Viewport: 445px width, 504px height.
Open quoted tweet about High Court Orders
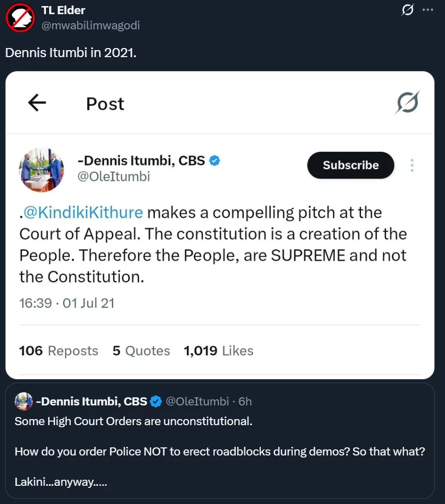click(219, 451)
